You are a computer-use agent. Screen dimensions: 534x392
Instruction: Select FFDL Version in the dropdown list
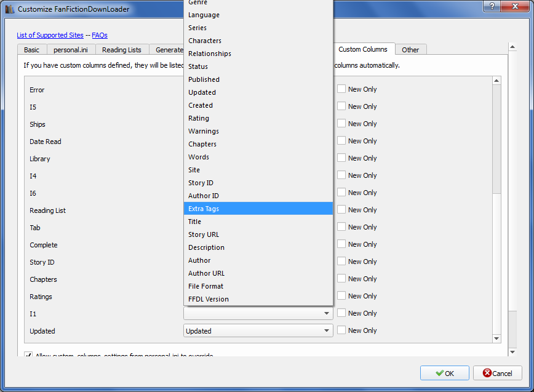(x=258, y=299)
